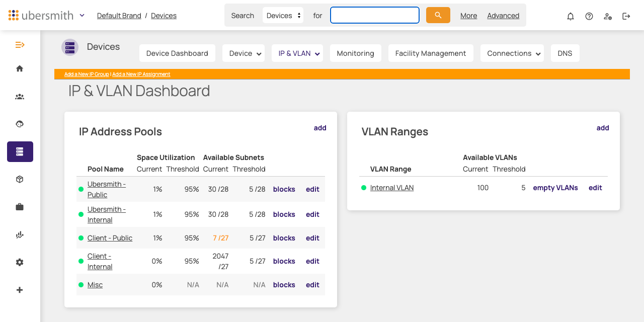The height and width of the screenshot is (322, 644).
Task: View blocks for Client - Internal
Action: (284, 261)
